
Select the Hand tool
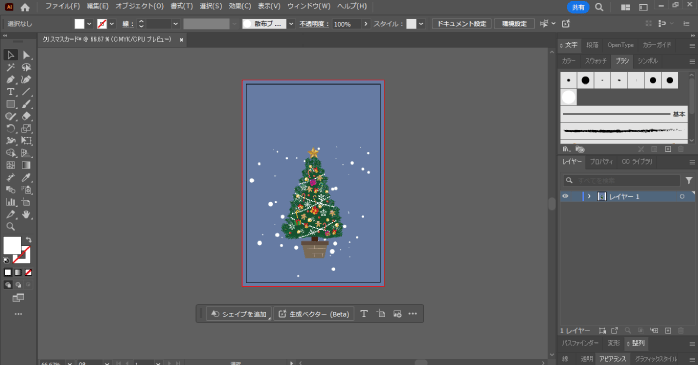[x=26, y=214]
